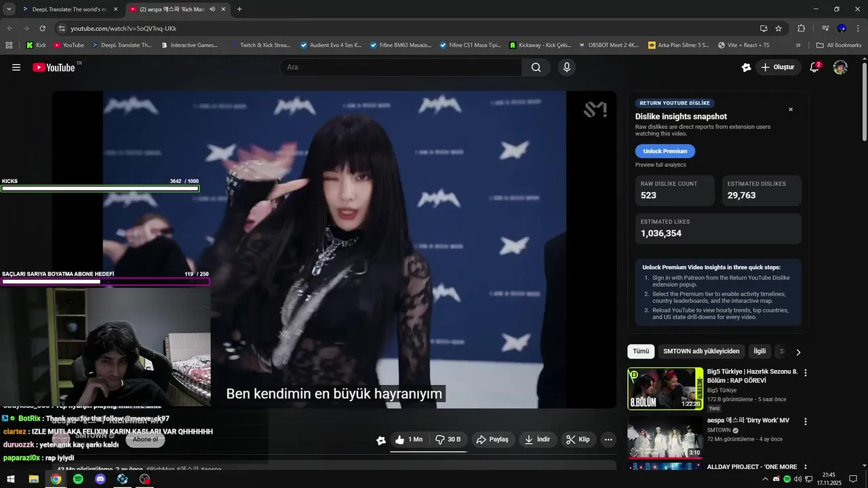Click the Paylaş share button

coord(493,439)
